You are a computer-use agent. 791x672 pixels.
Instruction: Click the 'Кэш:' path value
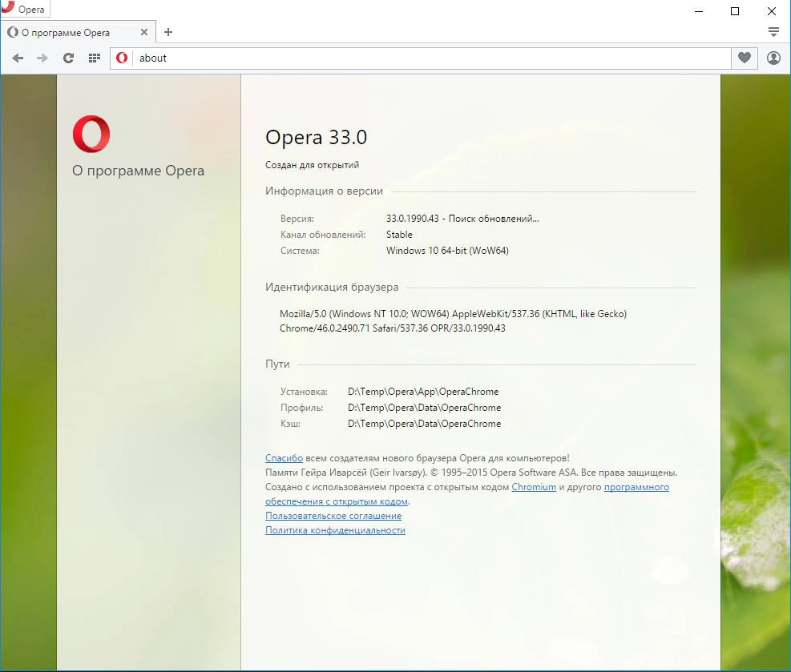(x=424, y=424)
